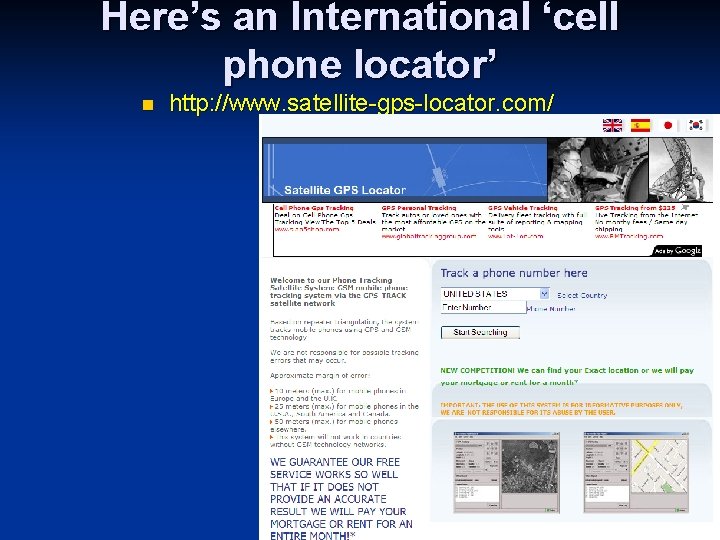This screenshot has height=540, width=720.
Task: Click the 'Track a phone number here' heading
Action: point(514,273)
